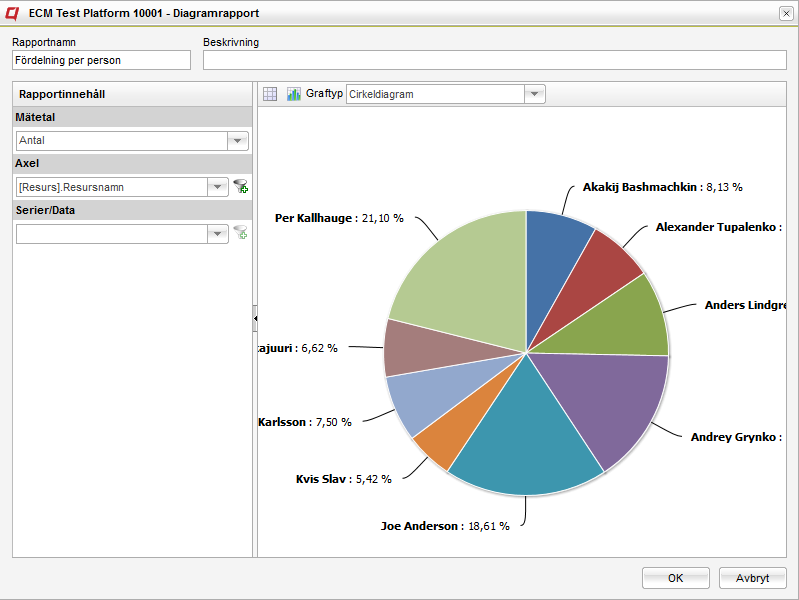Viewport: 799px width, 600px height.
Task: Click the 'Andrey Grynko' chart label
Action: 736,437
